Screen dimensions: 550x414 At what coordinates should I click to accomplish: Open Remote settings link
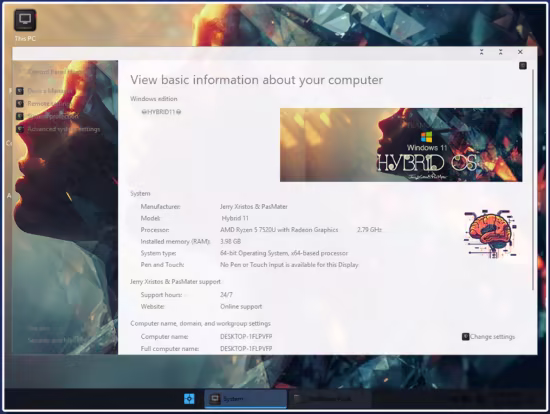click(49, 104)
